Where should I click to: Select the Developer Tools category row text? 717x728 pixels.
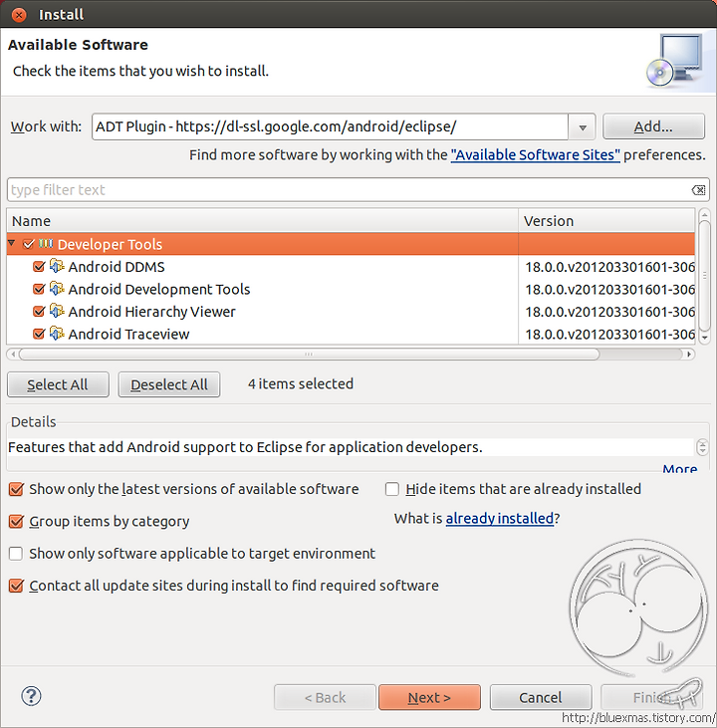[110, 244]
